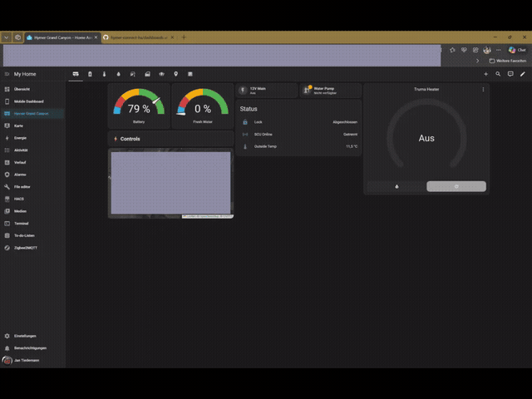Expand the favorites bar overflow chevron
The height and width of the screenshot is (399, 532).
tap(477, 61)
